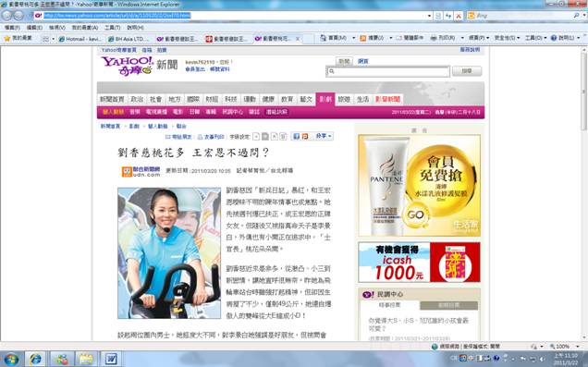Open the Favorites star in the favorites bar
The width and height of the screenshot is (588, 367).
point(6,38)
